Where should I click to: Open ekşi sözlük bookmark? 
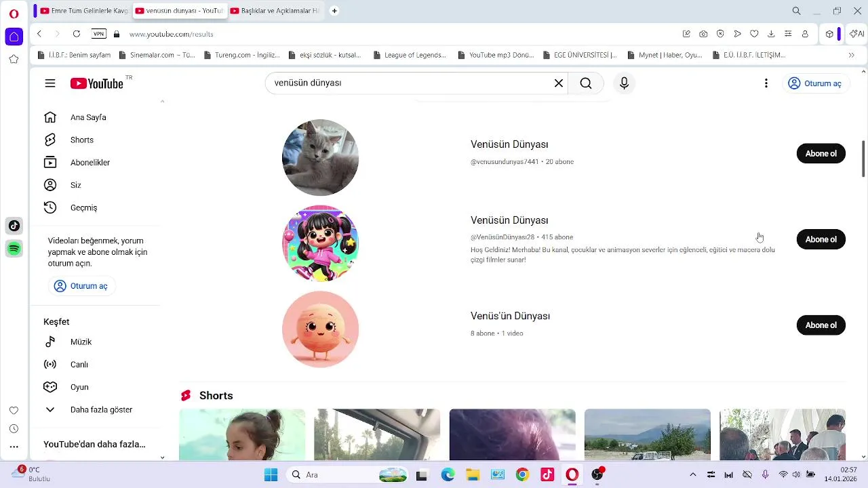pos(324,55)
